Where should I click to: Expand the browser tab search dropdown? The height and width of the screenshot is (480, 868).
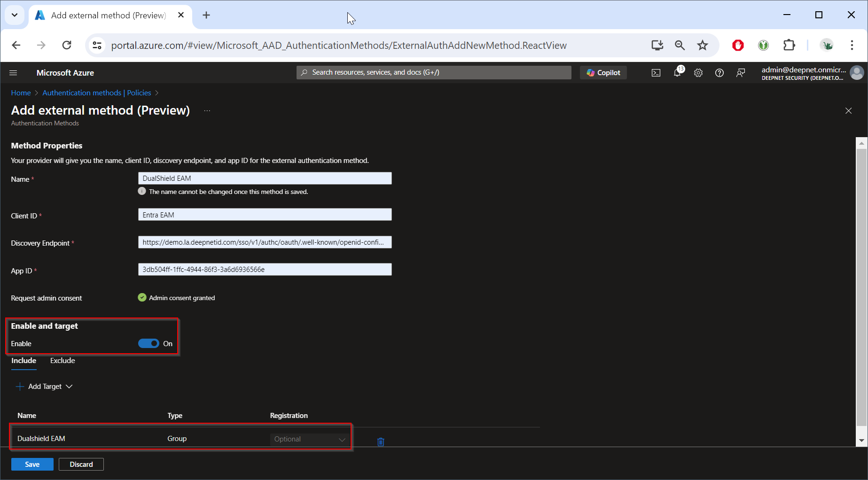click(15, 15)
